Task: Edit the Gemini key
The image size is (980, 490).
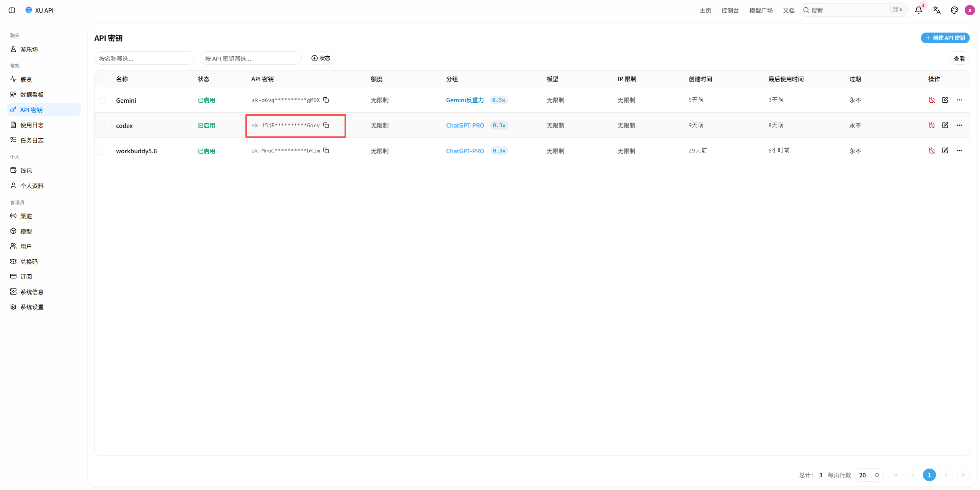Action: click(x=945, y=100)
